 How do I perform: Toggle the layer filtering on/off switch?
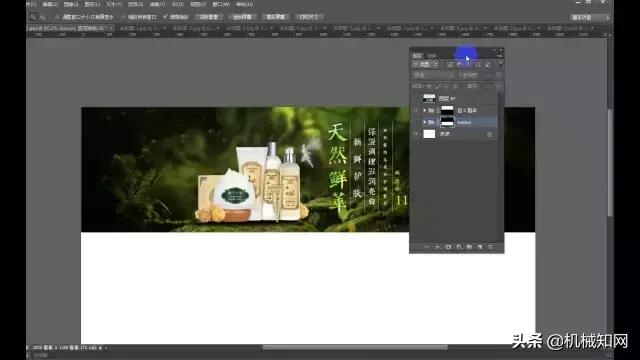[500, 64]
